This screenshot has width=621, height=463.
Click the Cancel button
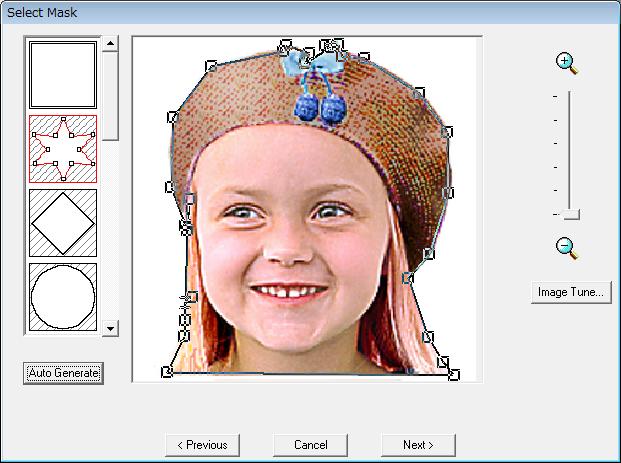click(310, 445)
